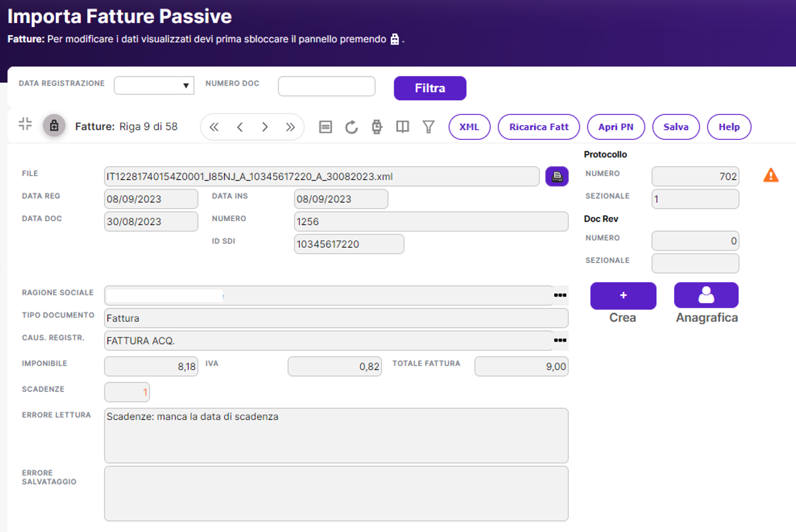
Task: Click the Filtra button
Action: pyautogui.click(x=430, y=88)
